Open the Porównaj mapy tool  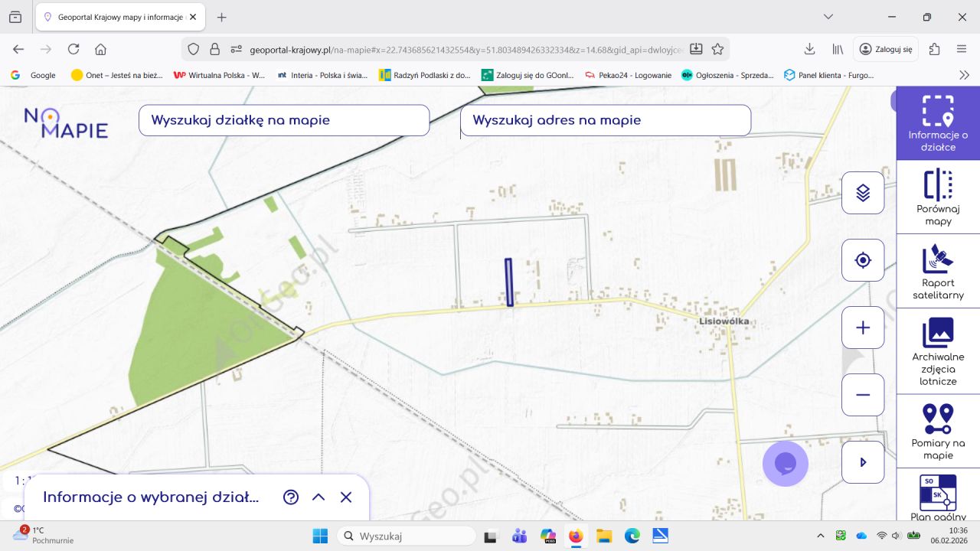coord(938,197)
